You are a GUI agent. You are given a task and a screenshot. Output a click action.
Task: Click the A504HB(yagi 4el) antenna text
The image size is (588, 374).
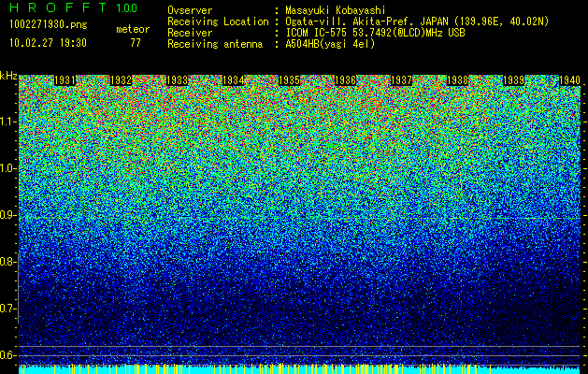click(x=330, y=44)
